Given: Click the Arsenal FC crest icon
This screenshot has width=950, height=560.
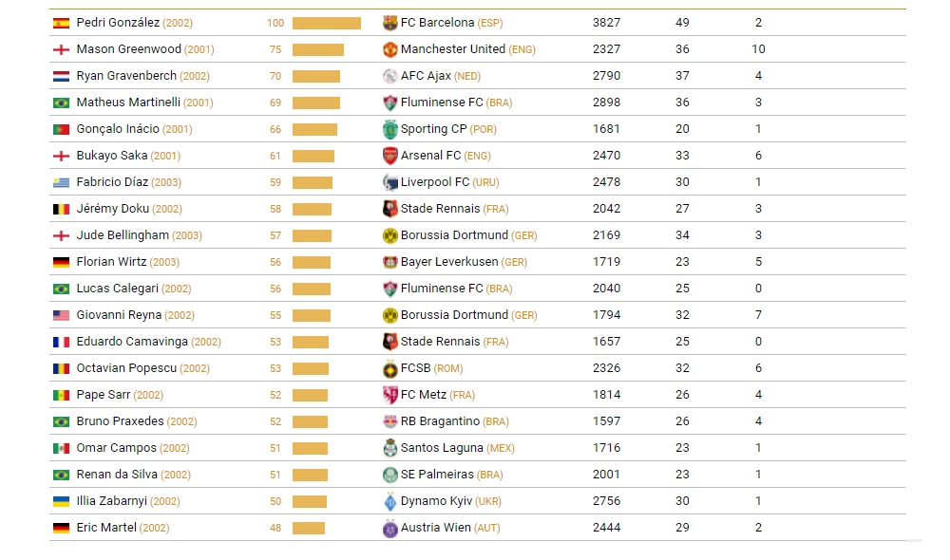Looking at the screenshot, I should (389, 156).
